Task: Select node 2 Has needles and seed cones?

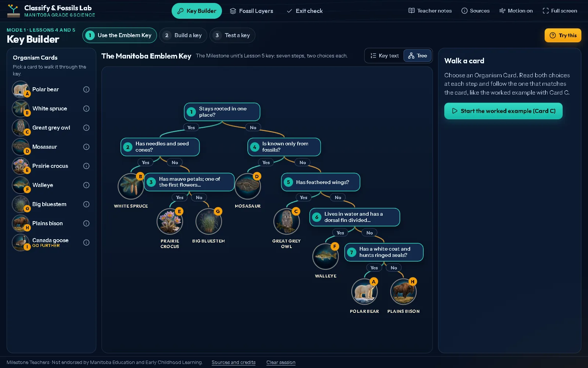Action: [x=160, y=147]
